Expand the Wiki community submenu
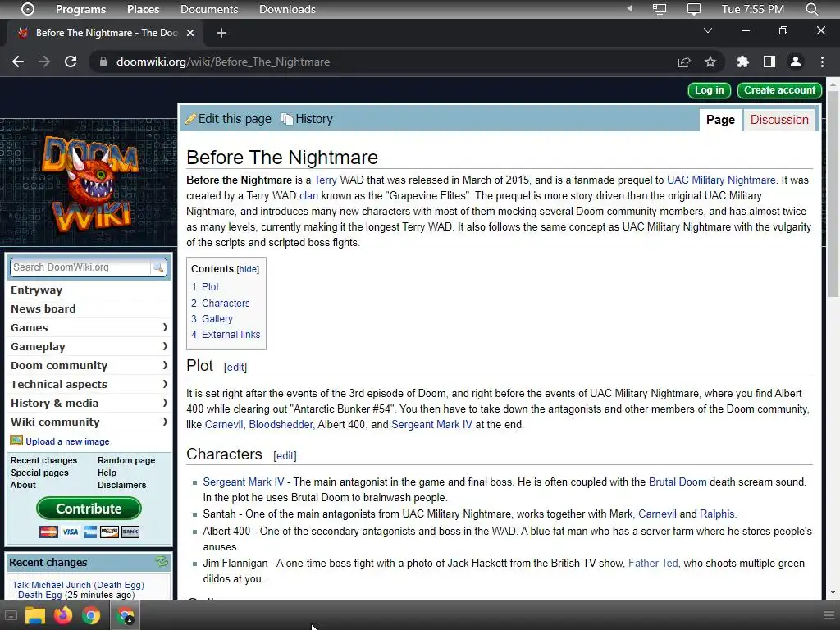Screen dimensions: 840x630 pyautogui.click(x=165, y=422)
